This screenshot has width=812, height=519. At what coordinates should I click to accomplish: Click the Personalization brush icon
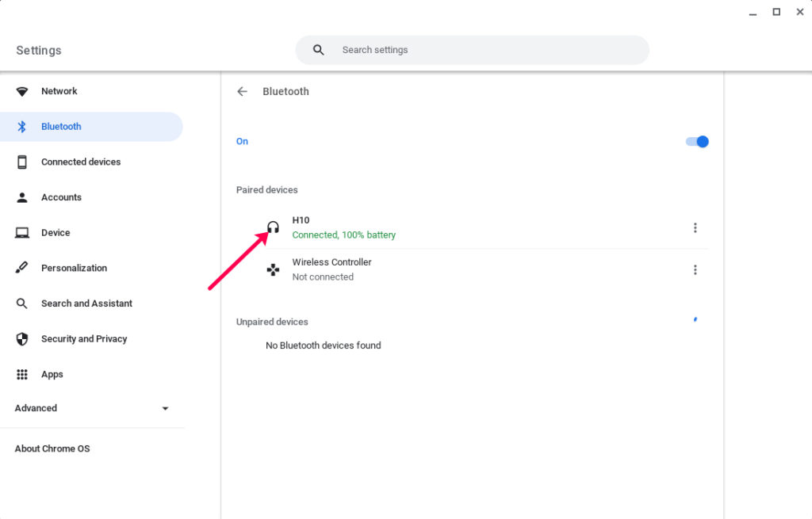21,268
